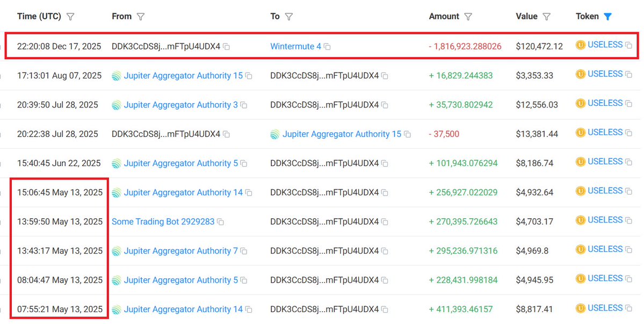Copy sender address in 20:22:38 Jul 28 row
Viewport: 644px width, 324px height.
pyautogui.click(x=226, y=134)
